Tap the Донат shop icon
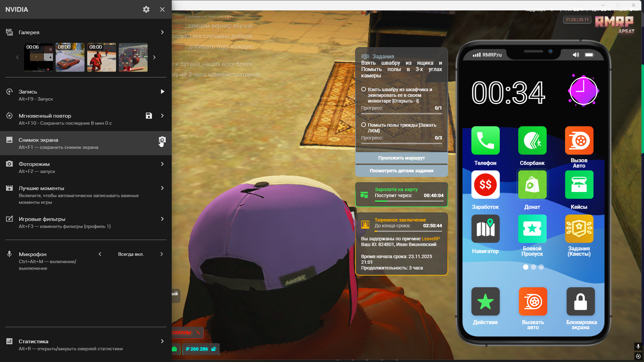 532,185
